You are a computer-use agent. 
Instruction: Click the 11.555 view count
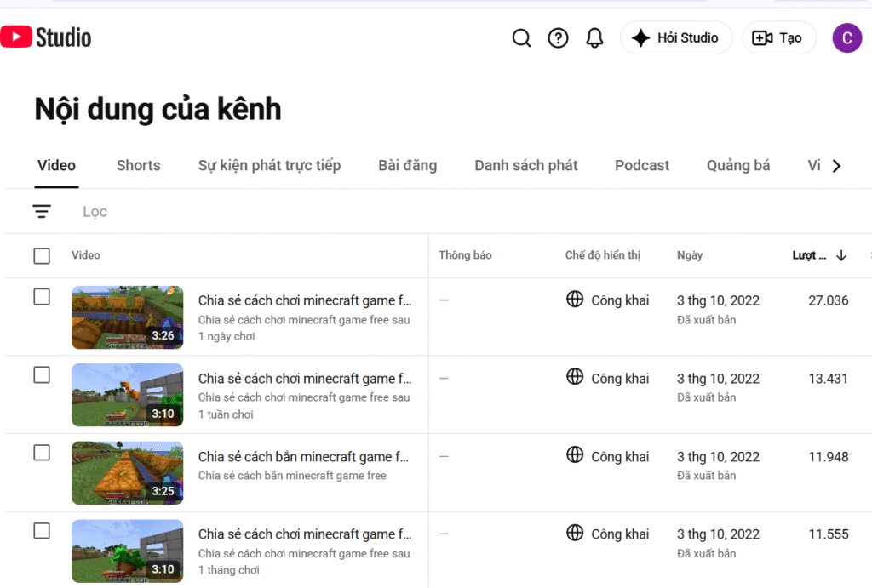828,534
